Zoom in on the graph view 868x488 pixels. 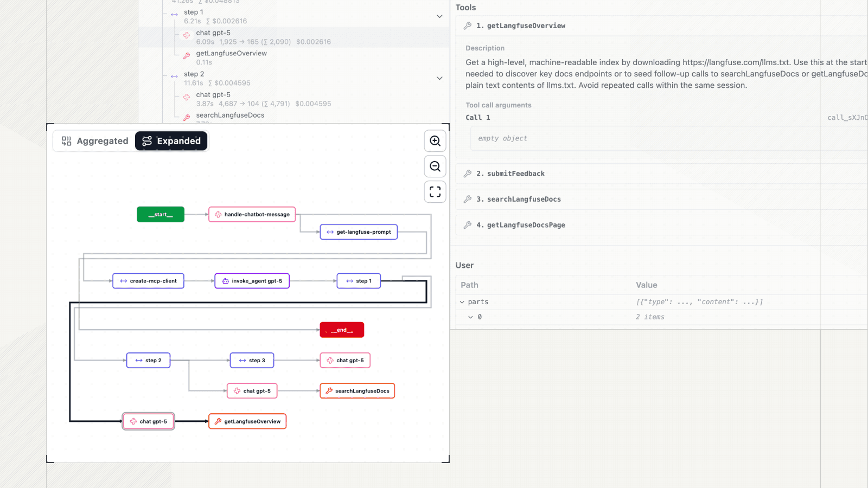tap(435, 141)
